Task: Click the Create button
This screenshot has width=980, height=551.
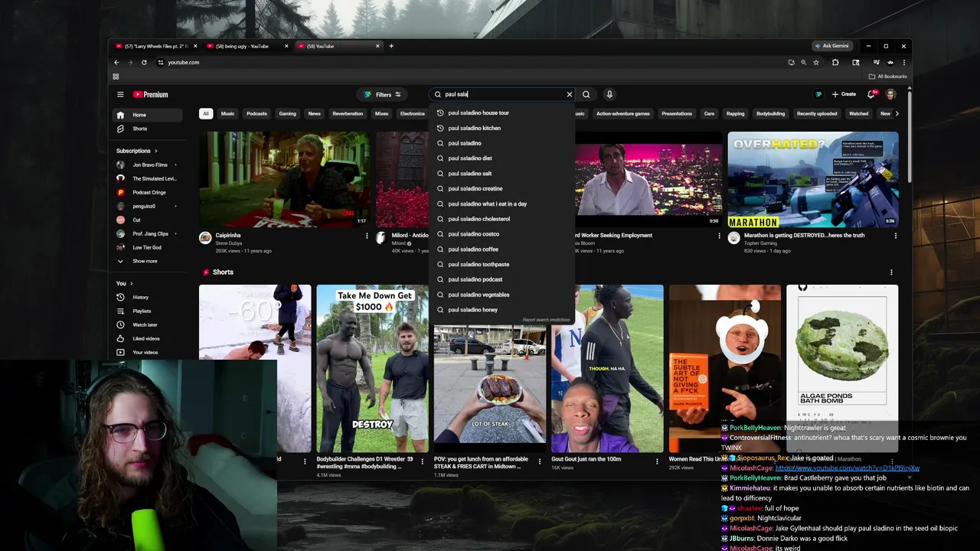Action: (x=844, y=94)
